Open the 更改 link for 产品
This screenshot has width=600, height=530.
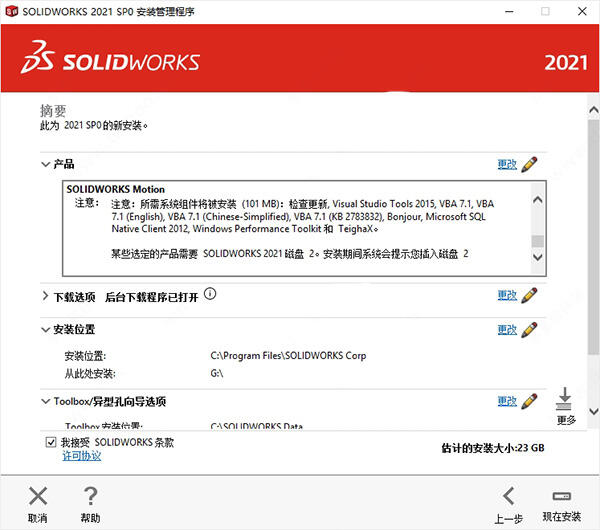point(507,165)
